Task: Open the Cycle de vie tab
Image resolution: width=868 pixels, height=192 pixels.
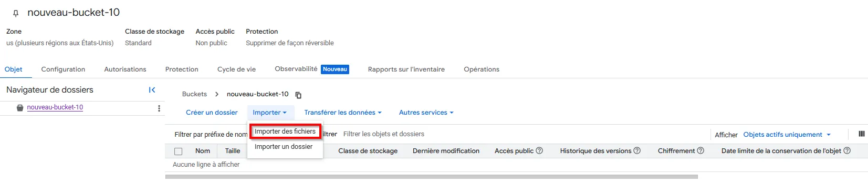Action: 237,69
